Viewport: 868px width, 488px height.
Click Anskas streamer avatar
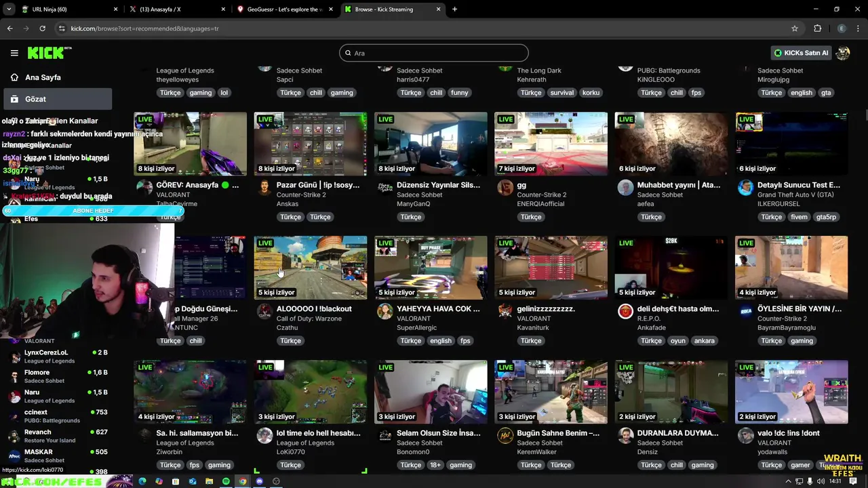point(264,188)
